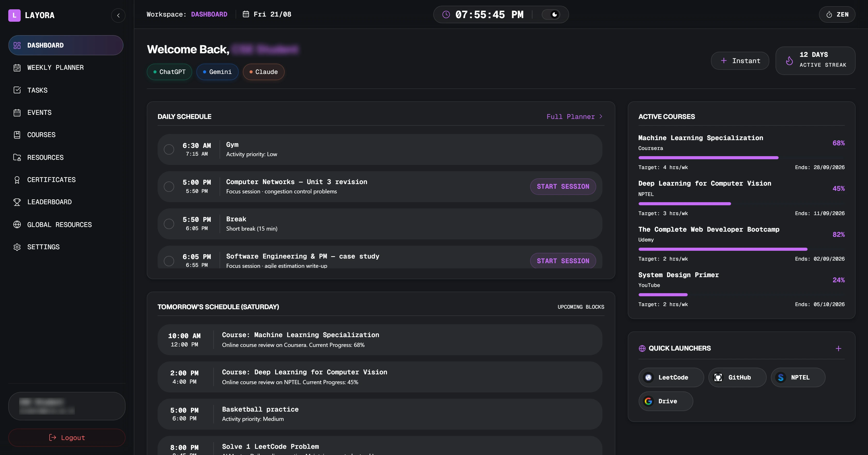Click the Google Drive logo icon
868x455 pixels.
pyautogui.click(x=648, y=401)
